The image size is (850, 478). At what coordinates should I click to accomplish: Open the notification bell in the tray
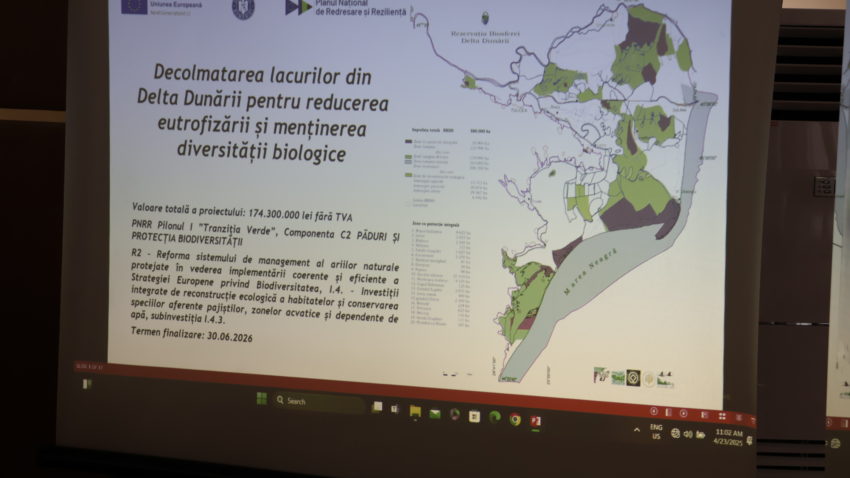tap(749, 441)
